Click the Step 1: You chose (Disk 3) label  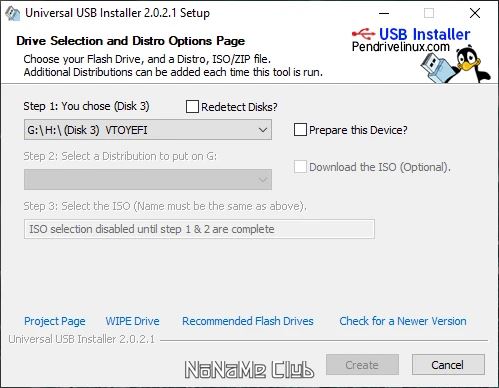pos(86,106)
